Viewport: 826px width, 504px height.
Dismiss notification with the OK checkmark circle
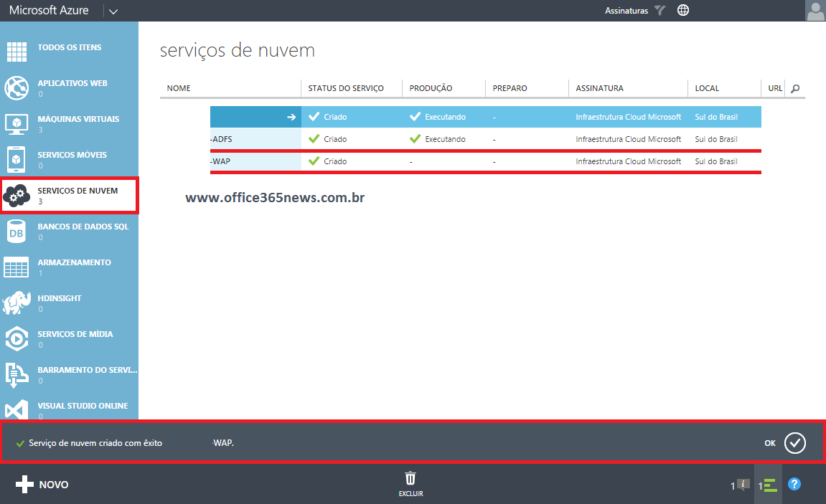click(795, 443)
